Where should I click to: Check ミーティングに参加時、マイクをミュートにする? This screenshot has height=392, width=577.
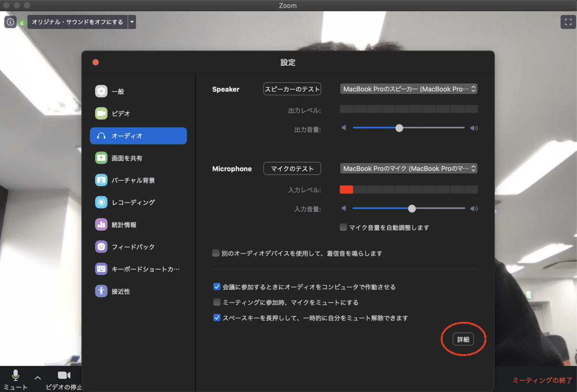click(217, 303)
